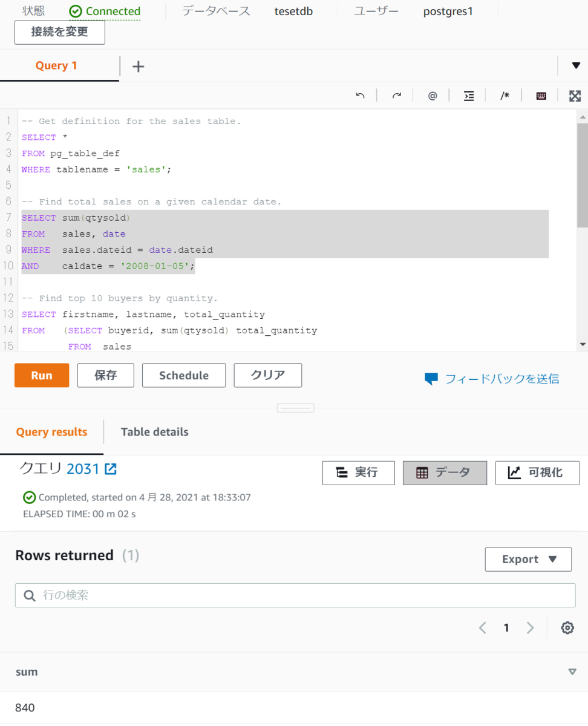Click the @ symbol toolbar icon
Viewport: 588px width, 726px height.
pyautogui.click(x=433, y=96)
